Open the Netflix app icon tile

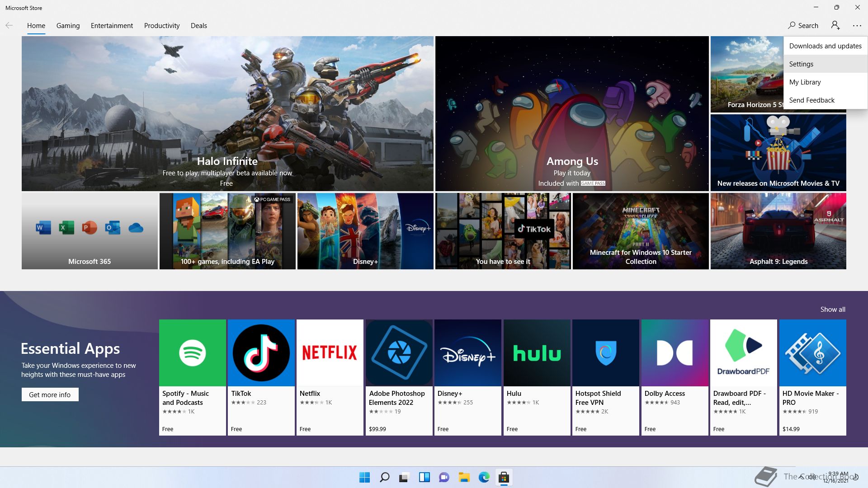coord(330,353)
